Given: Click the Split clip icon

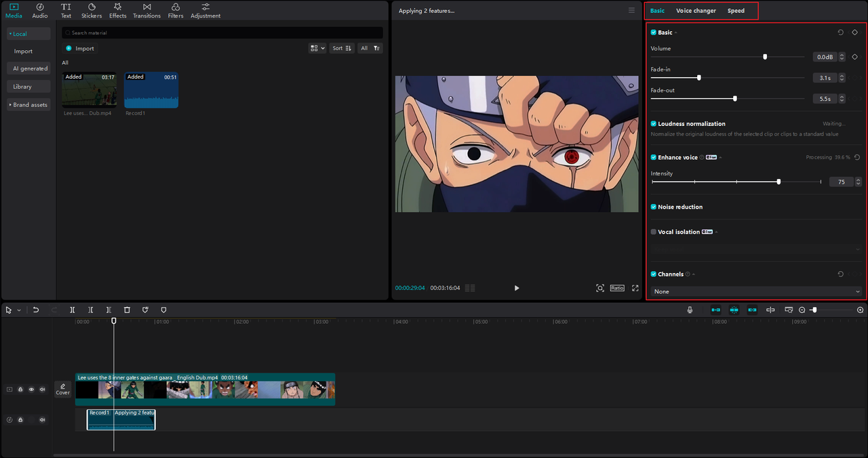Looking at the screenshot, I should click(x=73, y=310).
